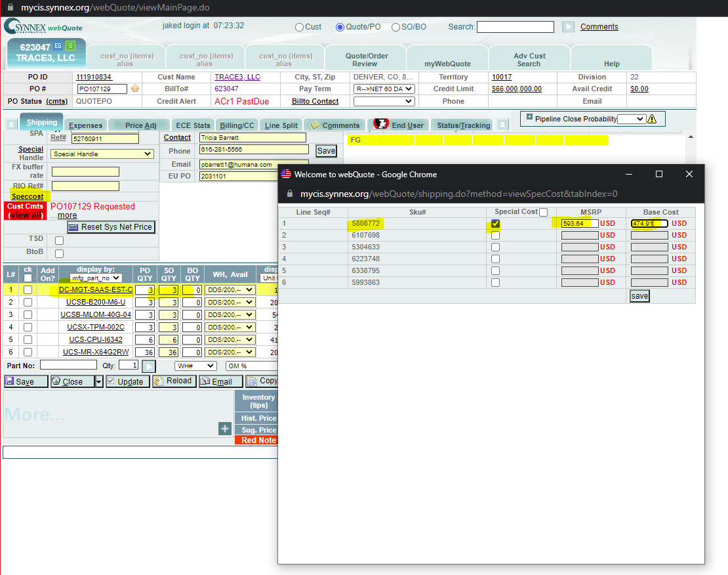Uncheck Special Cost for SKU 5808772
The width and height of the screenshot is (728, 575).
495,224
